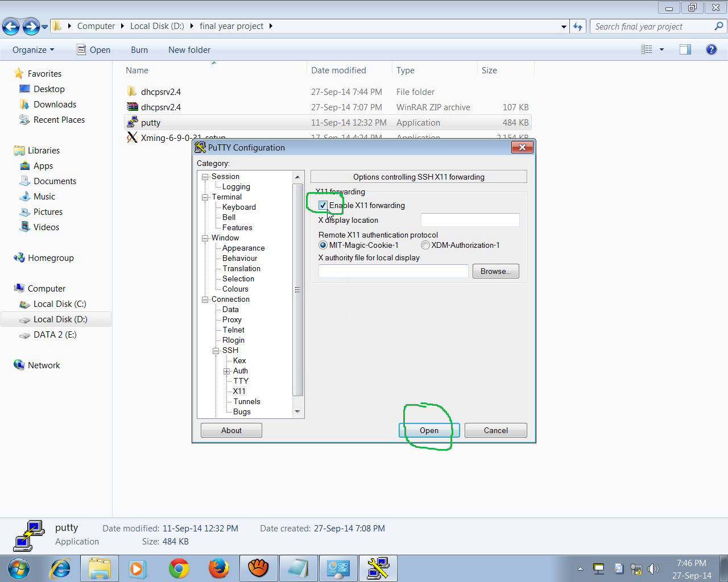Click the Explorer Forward button
728x582 pixels.
(x=30, y=26)
